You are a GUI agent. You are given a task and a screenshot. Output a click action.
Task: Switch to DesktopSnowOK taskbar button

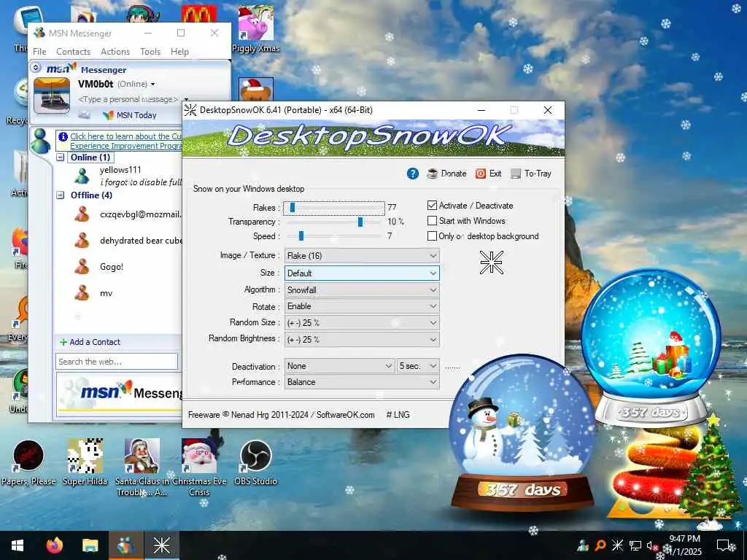coord(161,545)
